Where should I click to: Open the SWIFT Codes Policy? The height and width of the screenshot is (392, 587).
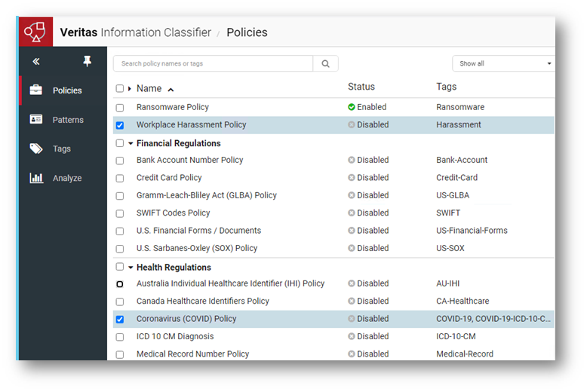tap(173, 213)
